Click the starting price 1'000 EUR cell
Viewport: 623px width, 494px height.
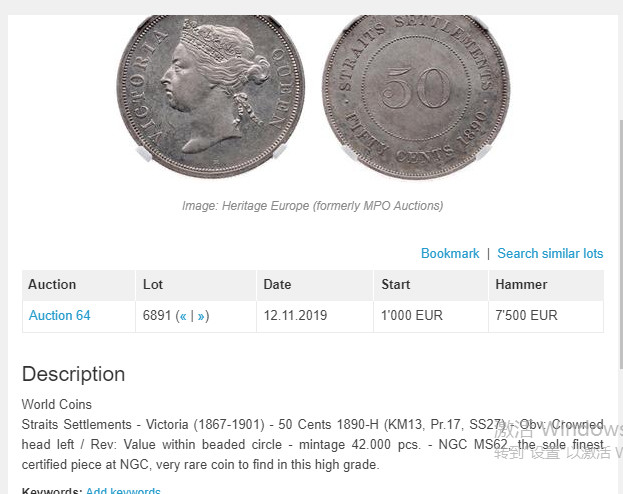coord(431,316)
